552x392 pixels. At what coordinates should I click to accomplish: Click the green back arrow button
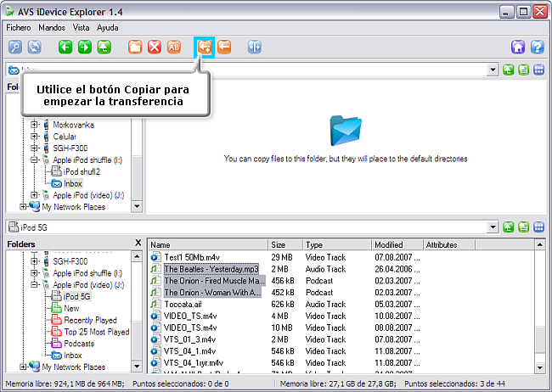(x=65, y=47)
